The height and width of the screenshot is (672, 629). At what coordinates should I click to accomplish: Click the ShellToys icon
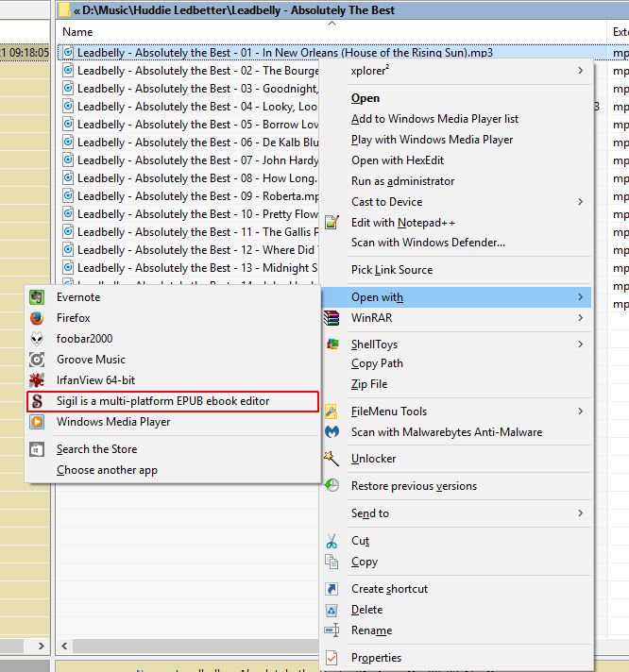pos(332,344)
